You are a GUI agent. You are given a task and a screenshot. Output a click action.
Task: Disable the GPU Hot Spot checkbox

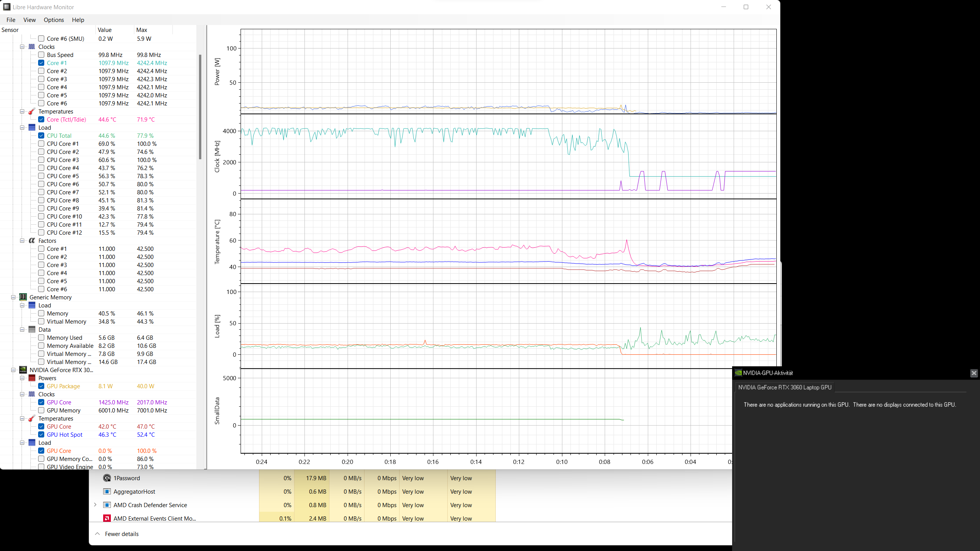(x=41, y=434)
